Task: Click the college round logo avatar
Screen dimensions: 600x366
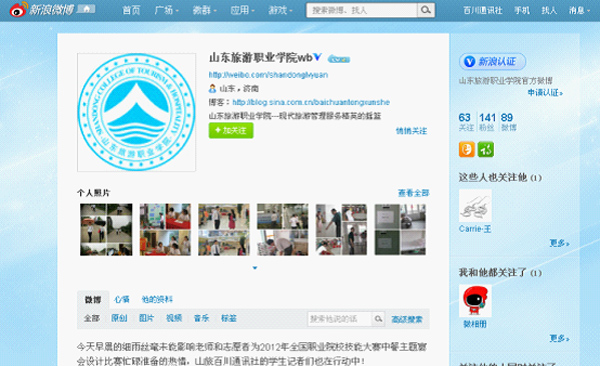Action: pos(136,112)
